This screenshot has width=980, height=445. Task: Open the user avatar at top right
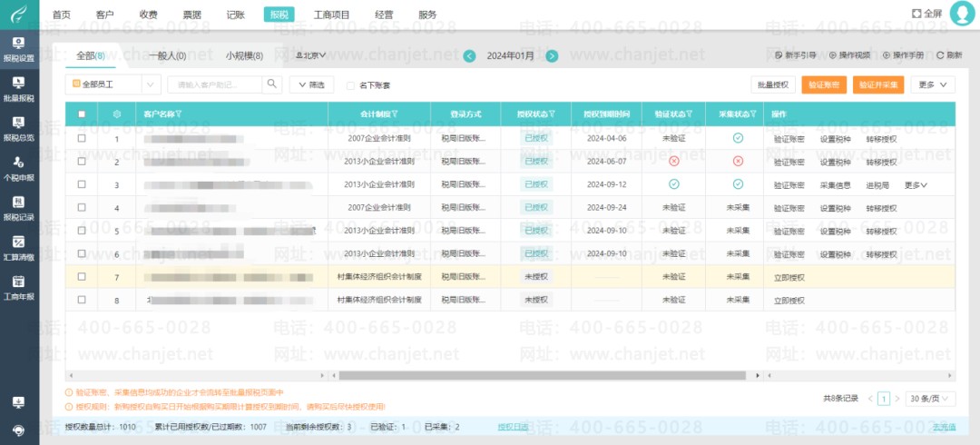pos(962,13)
